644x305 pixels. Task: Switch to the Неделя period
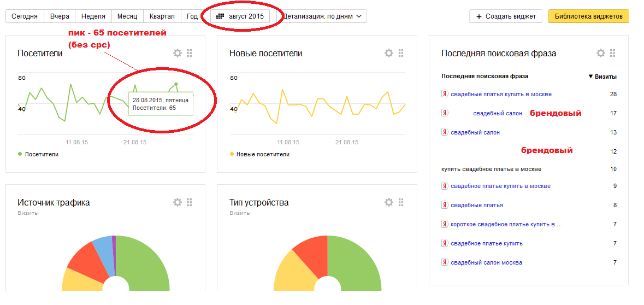coord(93,16)
